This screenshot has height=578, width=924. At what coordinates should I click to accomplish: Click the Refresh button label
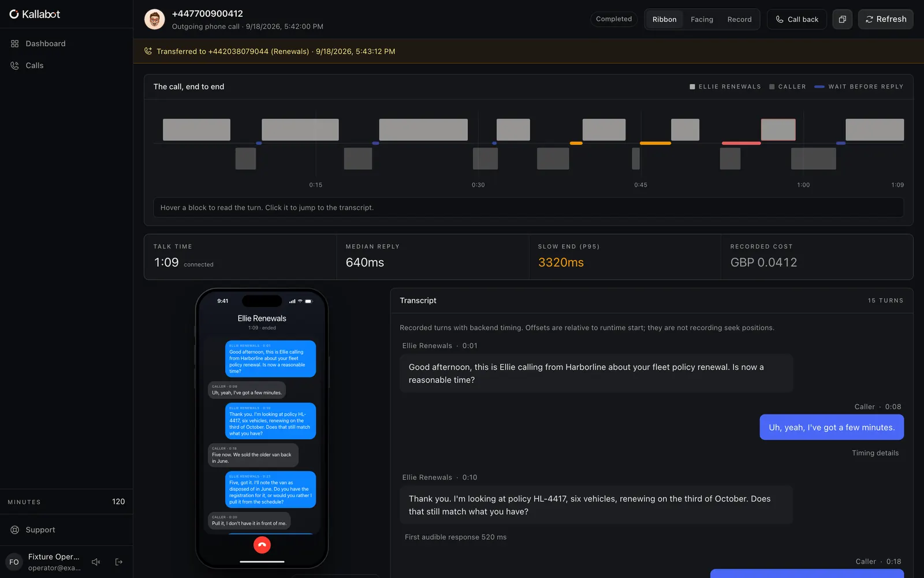coord(891,19)
